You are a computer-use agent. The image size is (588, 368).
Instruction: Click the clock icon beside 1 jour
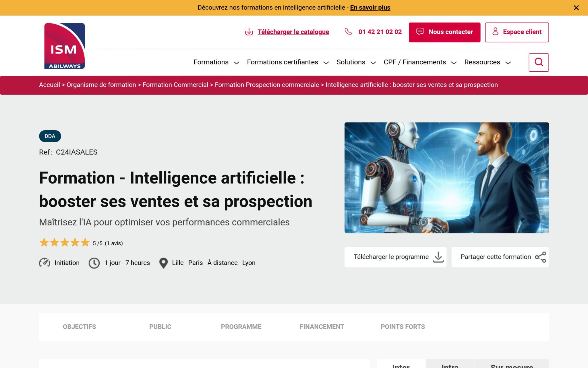pos(94,263)
